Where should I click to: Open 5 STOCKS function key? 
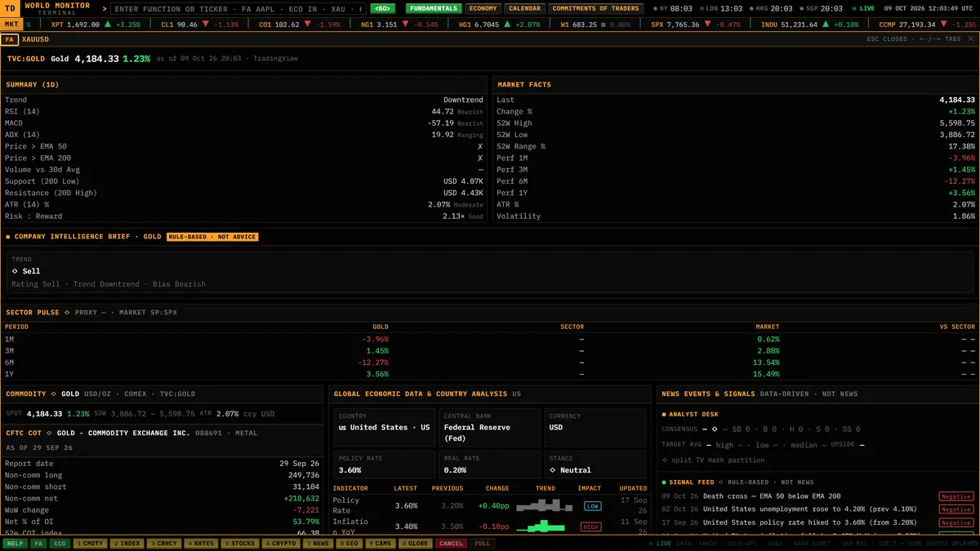pyautogui.click(x=239, y=543)
